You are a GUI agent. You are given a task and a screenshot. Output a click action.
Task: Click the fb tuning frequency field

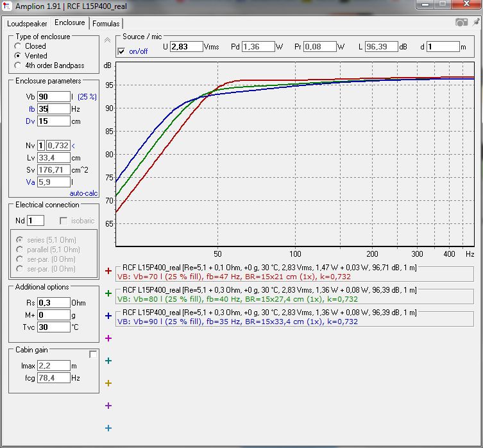pyautogui.click(x=54, y=109)
